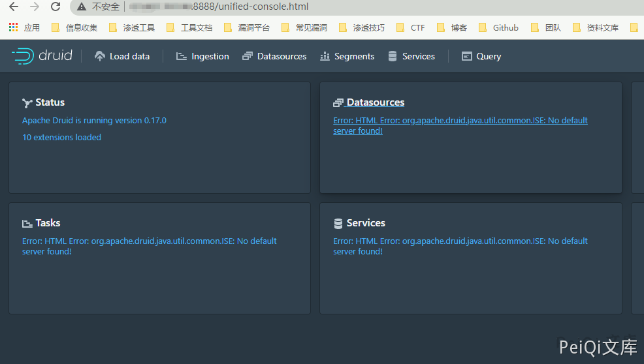Screen dimensions: 644x364
Task: Open the 10 extensions loaded link
Action: [61, 138]
